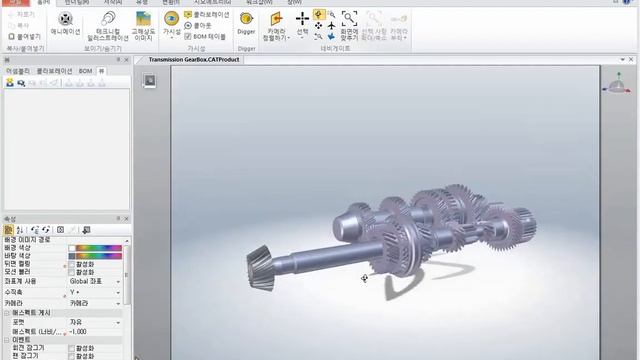The image size is (640, 360).
Task: Click the second refresh arrows icon in 속성
Action: pyautogui.click(x=46, y=230)
